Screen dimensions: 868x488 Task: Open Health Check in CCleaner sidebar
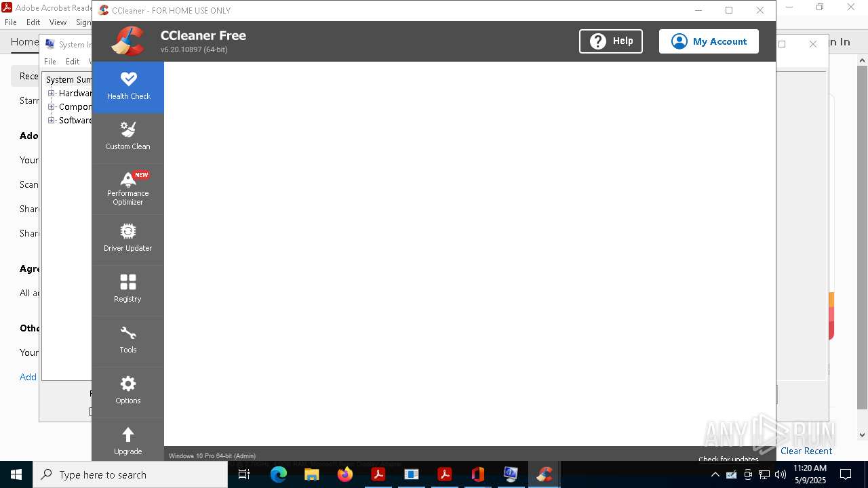coord(128,87)
